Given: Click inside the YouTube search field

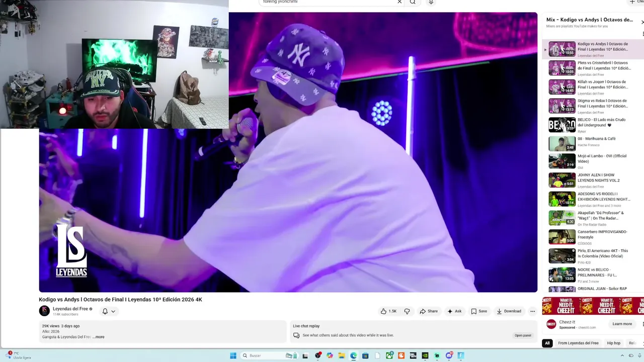Looking at the screenshot, I should [x=330, y=2].
